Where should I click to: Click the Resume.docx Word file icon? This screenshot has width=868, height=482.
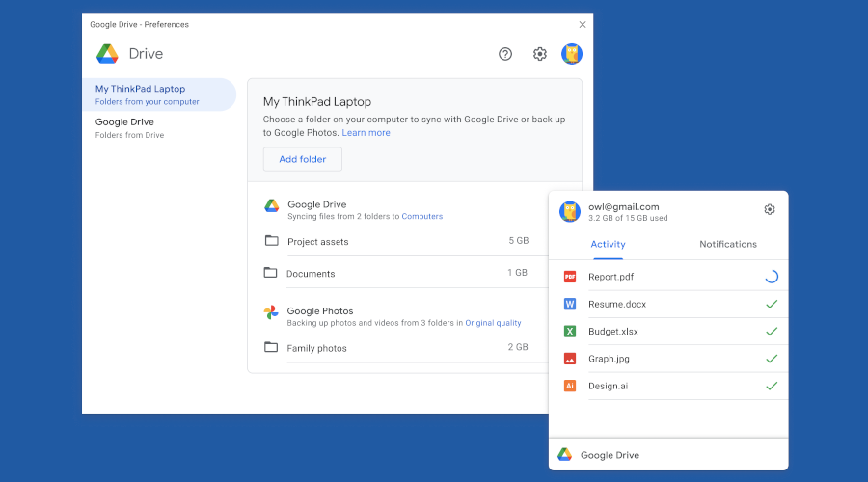point(570,304)
